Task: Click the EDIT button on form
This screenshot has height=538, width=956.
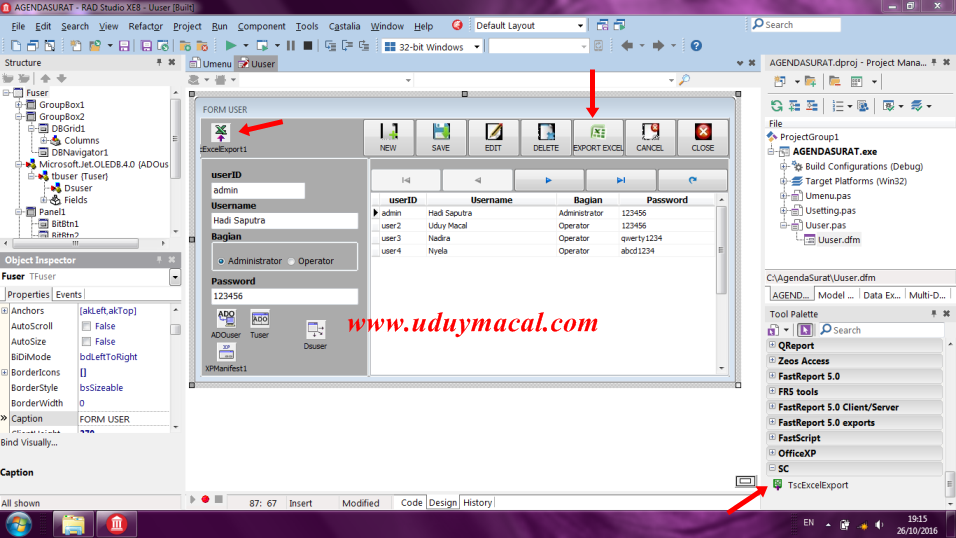Action: [x=493, y=137]
